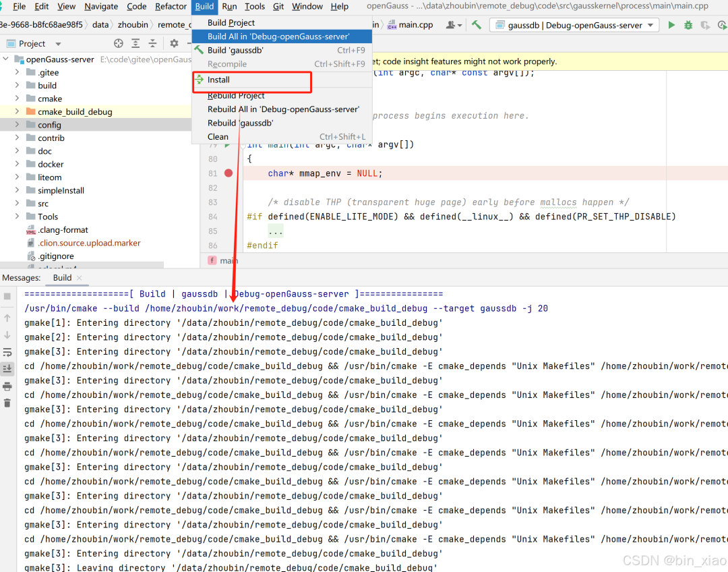Close the Build tab in Messages
The width and height of the screenshot is (728, 572).
(80, 278)
